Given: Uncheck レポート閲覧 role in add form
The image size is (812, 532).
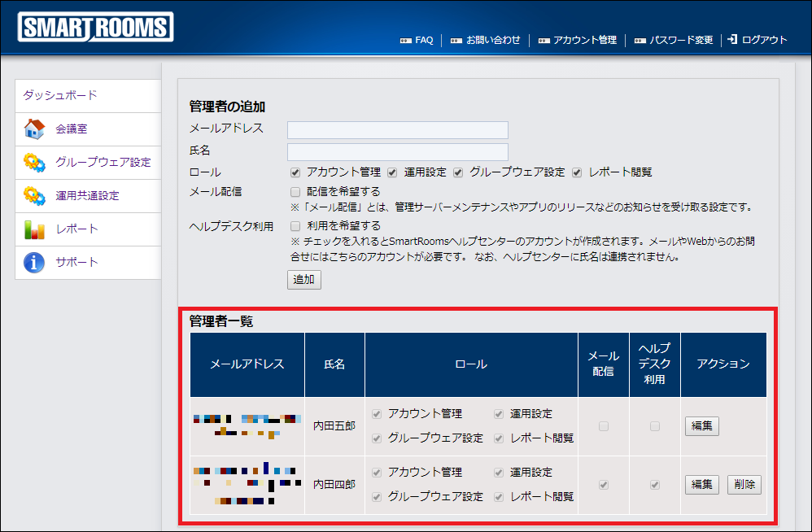Looking at the screenshot, I should [x=577, y=172].
